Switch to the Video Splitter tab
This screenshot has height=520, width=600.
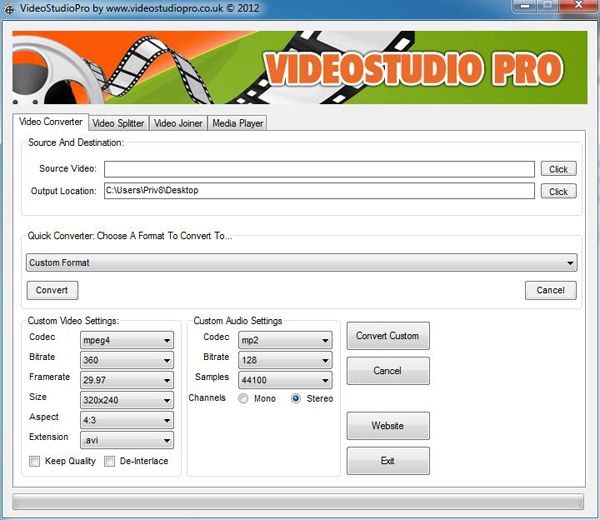118,123
